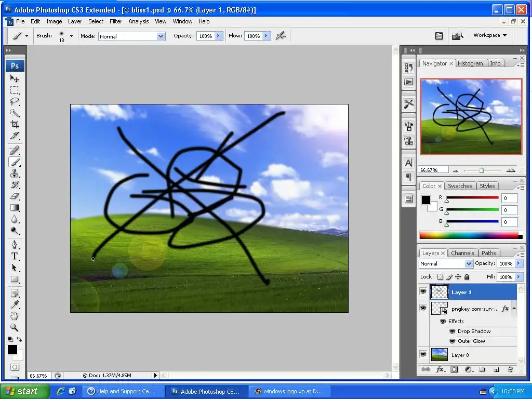The width and height of the screenshot is (532, 399).
Task: Open the Workspace dropdown
Action: point(490,35)
